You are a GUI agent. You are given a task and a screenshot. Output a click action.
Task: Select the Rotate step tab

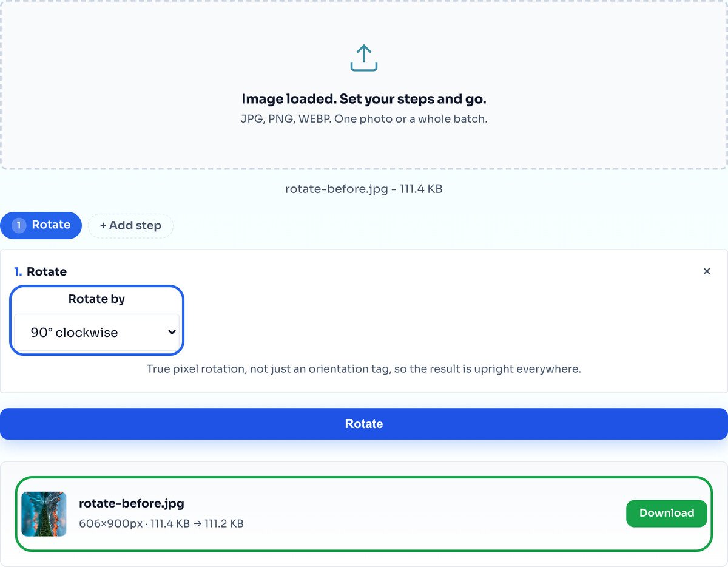pos(41,225)
